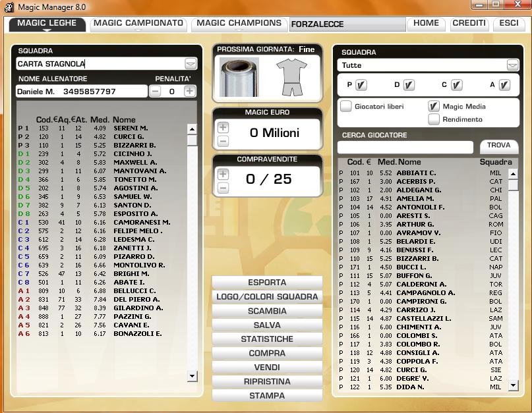Decrease Compravendite count with the minus button
The image size is (532, 413).
[223, 188]
